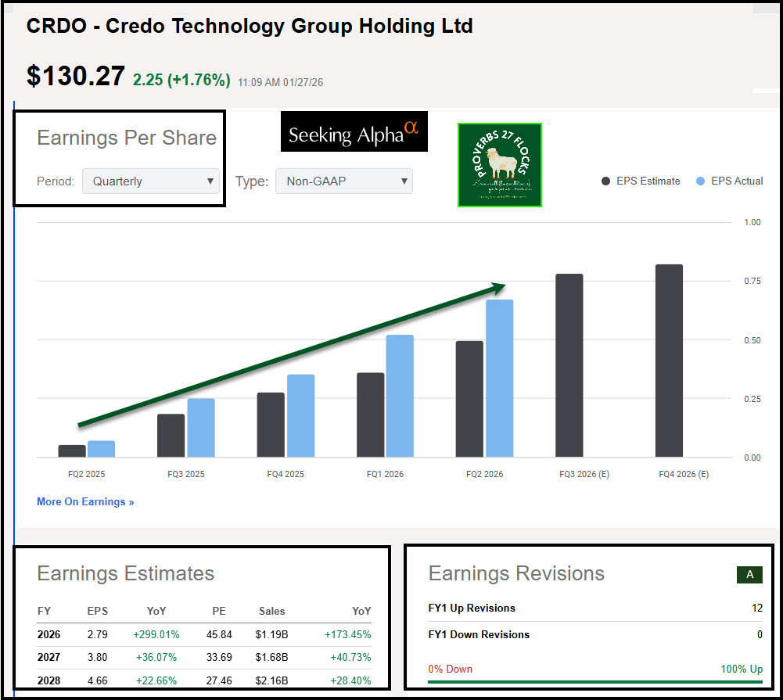Open the Period Quarterly dropdown
The height and width of the screenshot is (700, 783).
[151, 181]
